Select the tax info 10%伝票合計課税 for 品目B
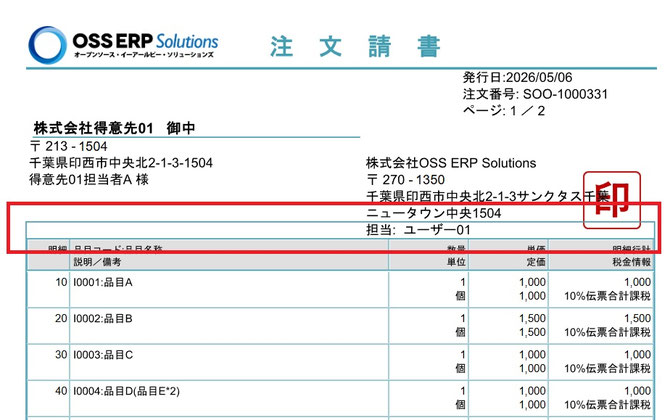The image size is (670, 420). (607, 332)
